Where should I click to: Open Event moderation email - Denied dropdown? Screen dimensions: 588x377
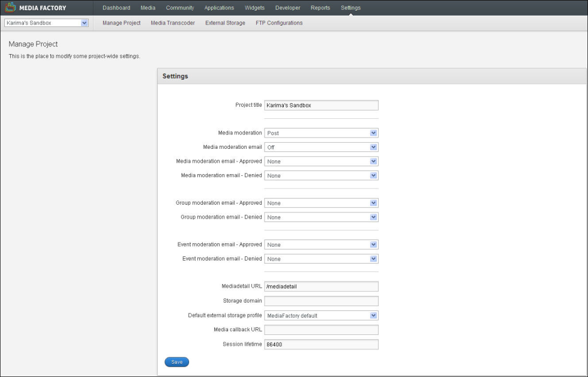pyautogui.click(x=322, y=259)
